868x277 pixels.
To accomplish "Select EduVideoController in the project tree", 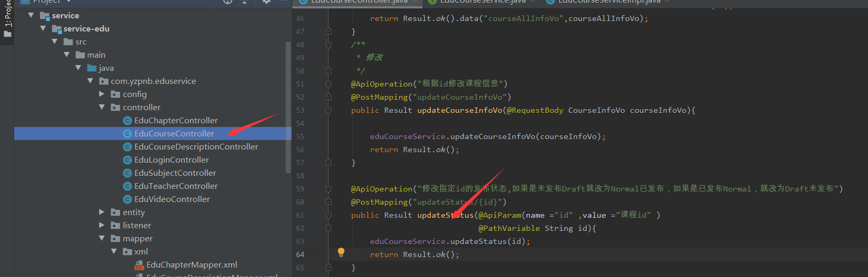I will pos(172,199).
